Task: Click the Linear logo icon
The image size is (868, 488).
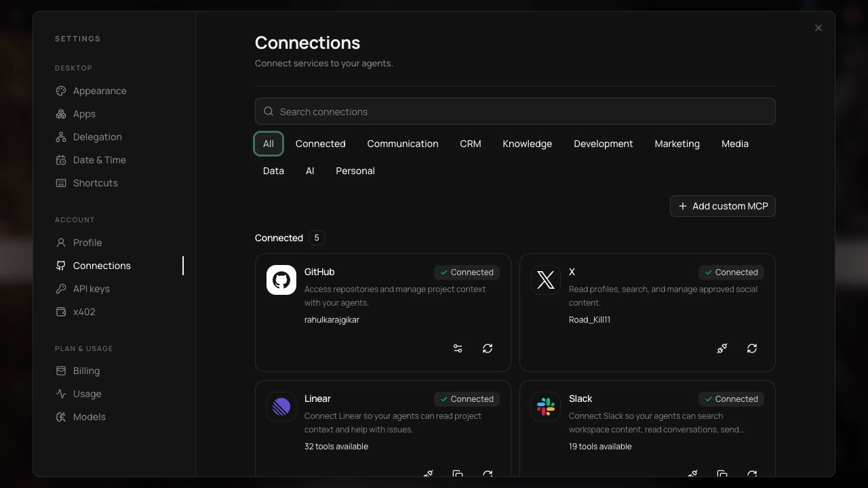Action: tap(281, 407)
